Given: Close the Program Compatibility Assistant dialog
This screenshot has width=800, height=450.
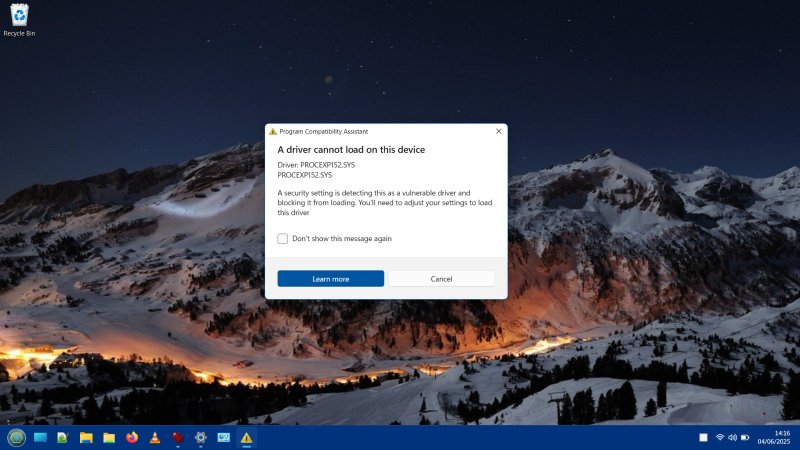Looking at the screenshot, I should point(498,131).
